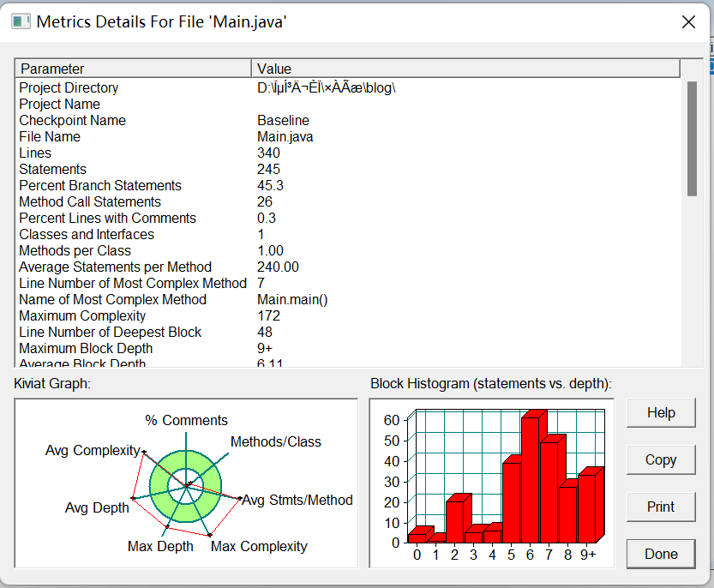Select the Lines parameter row
The image size is (714, 588).
click(349, 153)
